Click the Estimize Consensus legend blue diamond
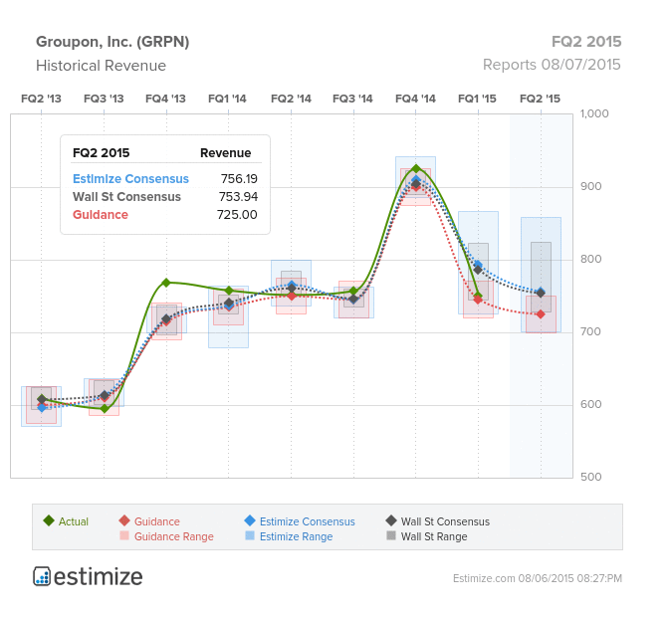 point(250,520)
